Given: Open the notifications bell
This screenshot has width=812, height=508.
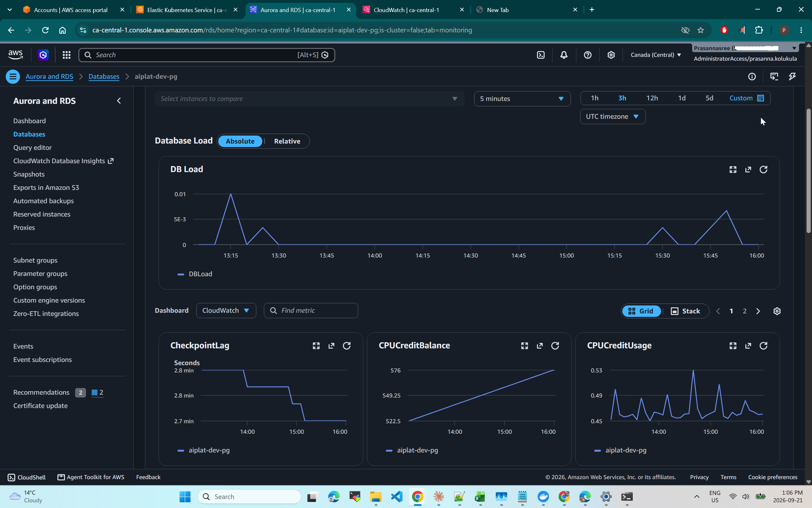Looking at the screenshot, I should pyautogui.click(x=564, y=55).
